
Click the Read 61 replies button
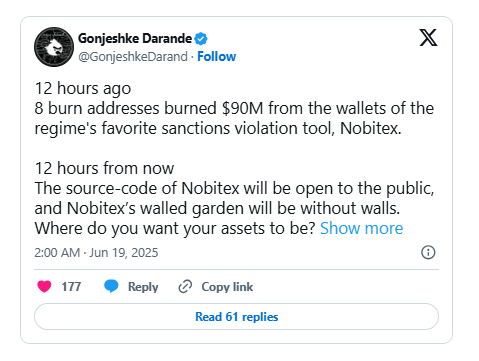click(x=236, y=317)
